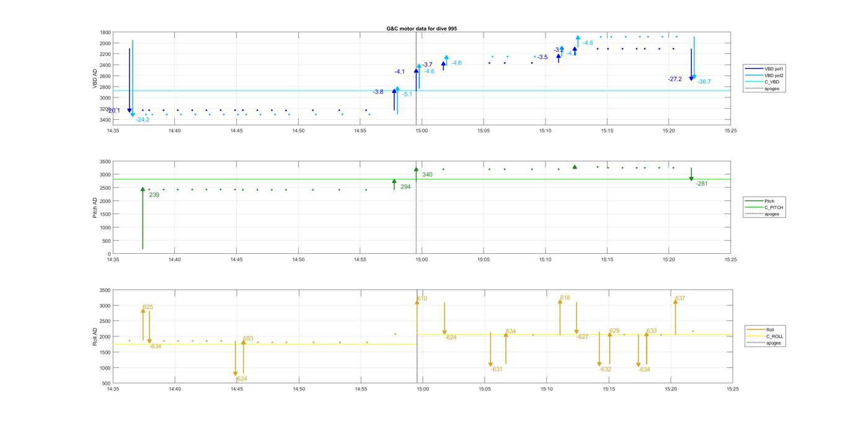This screenshot has width=868, height=430.
Task: Click the '500' tick on the Roll axis
Action: (x=107, y=383)
